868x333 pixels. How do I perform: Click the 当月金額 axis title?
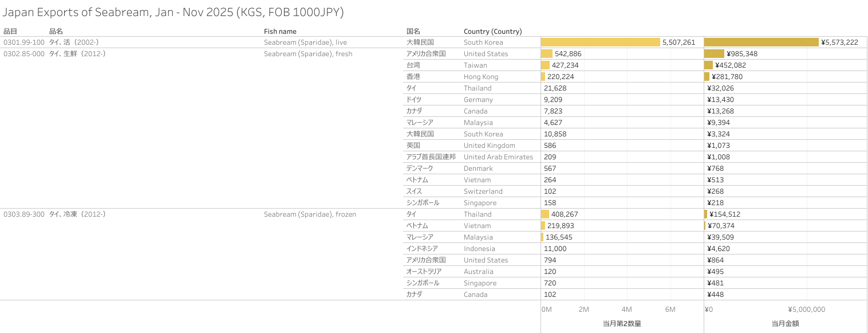(785, 324)
